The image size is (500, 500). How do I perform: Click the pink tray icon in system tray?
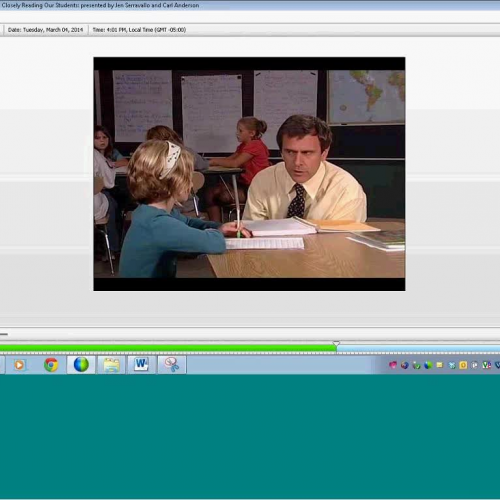393,365
